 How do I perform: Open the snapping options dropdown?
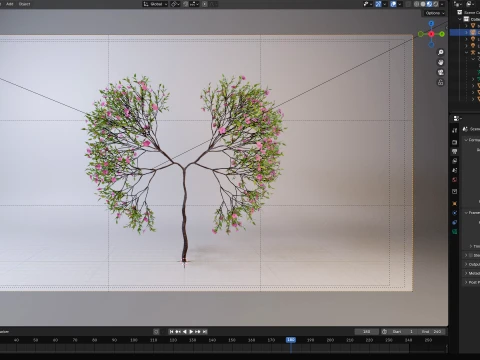[194, 4]
